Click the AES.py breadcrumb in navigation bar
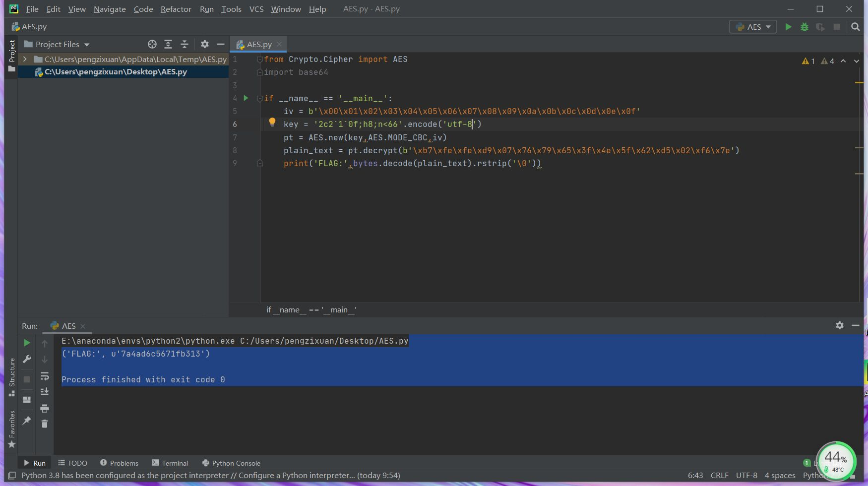The width and height of the screenshot is (868, 486). tap(29, 27)
